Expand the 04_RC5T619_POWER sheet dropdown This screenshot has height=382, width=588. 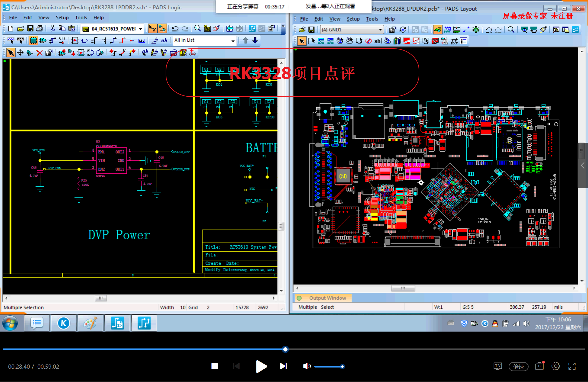point(140,29)
